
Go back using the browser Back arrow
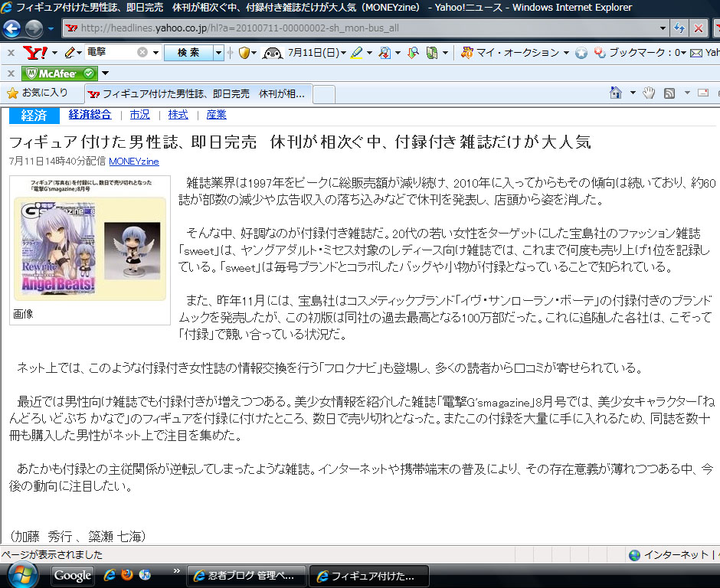click(11, 29)
